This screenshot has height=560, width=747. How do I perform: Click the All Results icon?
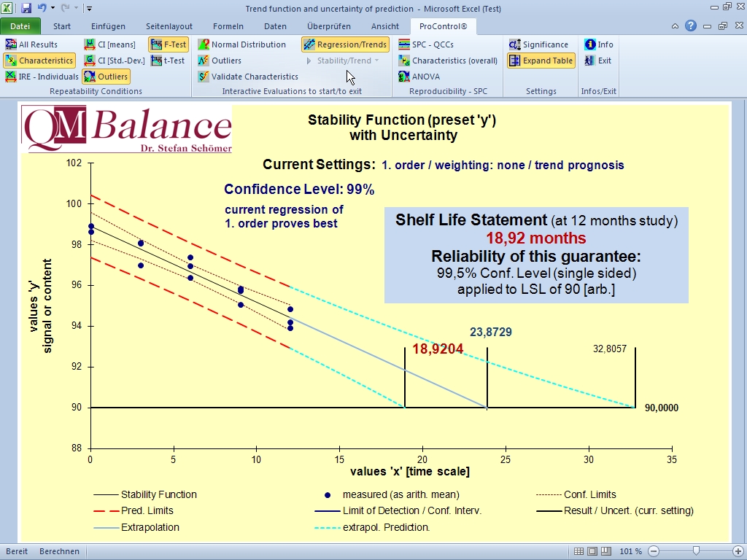pos(12,44)
